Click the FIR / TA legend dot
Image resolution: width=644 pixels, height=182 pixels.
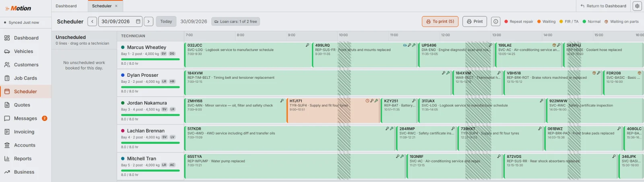coord(561,22)
